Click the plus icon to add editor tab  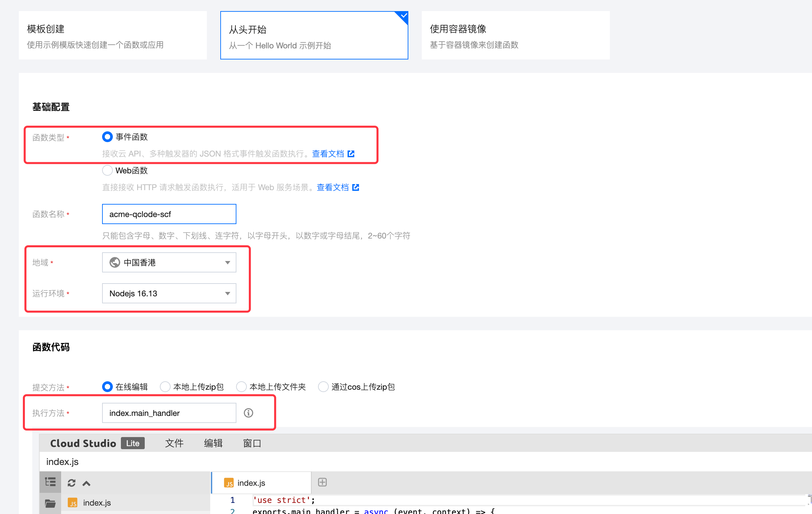tap(322, 482)
